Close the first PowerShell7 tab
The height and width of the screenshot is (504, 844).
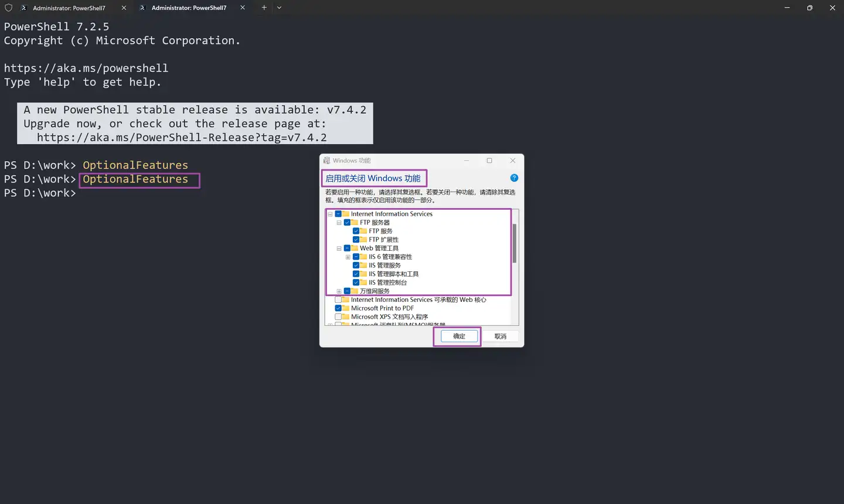pos(124,8)
